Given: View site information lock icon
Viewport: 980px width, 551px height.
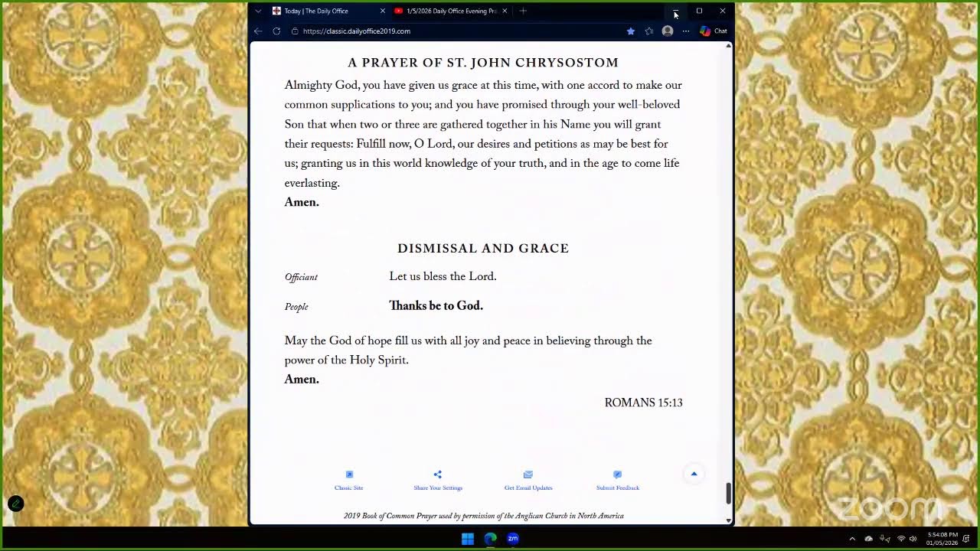Looking at the screenshot, I should pos(295,31).
